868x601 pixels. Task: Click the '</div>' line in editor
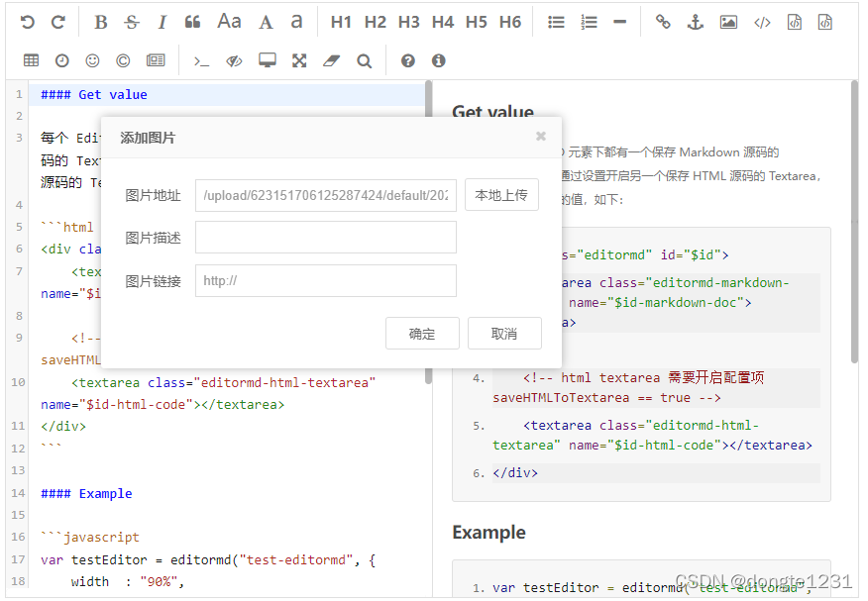pos(63,427)
